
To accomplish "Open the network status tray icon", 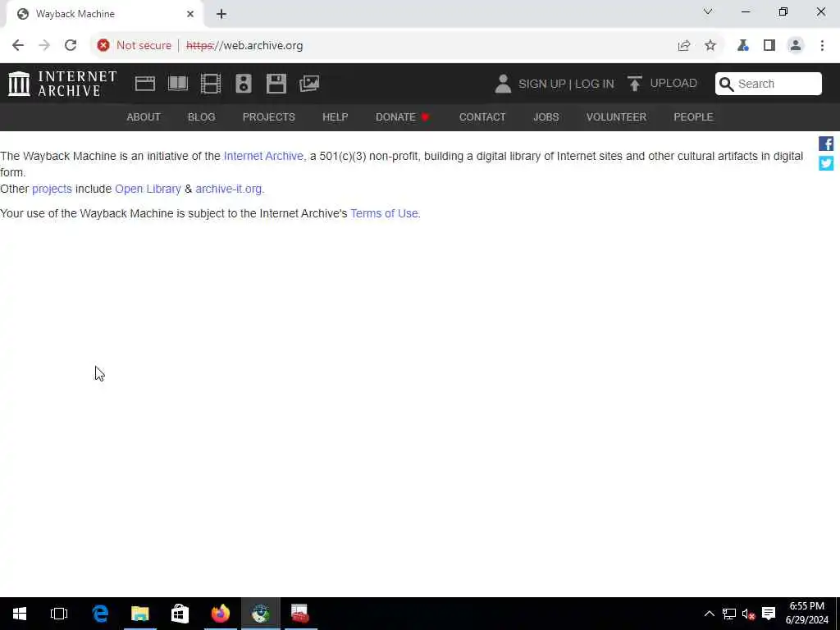I will (728, 614).
